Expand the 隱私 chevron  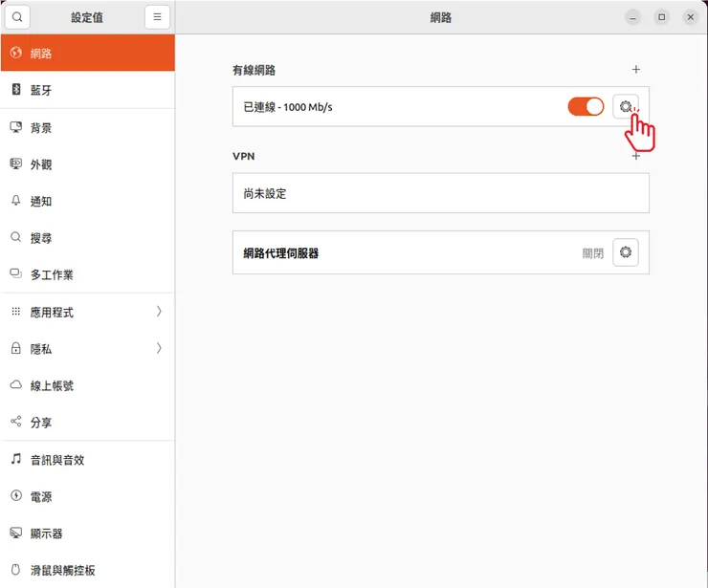point(159,348)
